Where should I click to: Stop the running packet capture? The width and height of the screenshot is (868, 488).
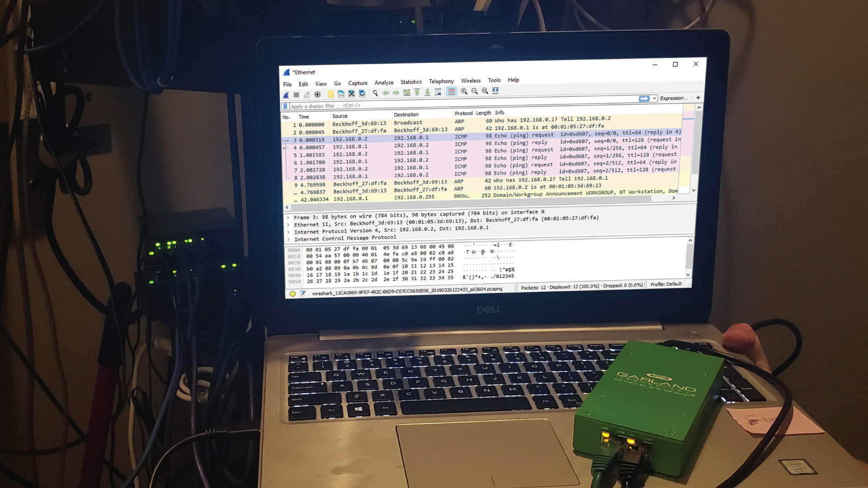click(296, 95)
